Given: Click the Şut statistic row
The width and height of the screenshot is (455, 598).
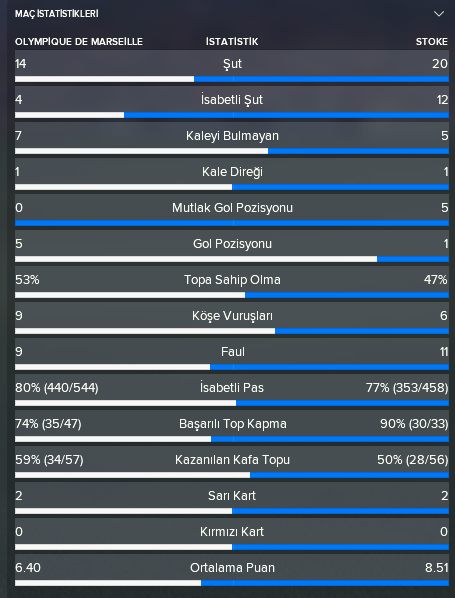Looking at the screenshot, I should pos(232,66).
